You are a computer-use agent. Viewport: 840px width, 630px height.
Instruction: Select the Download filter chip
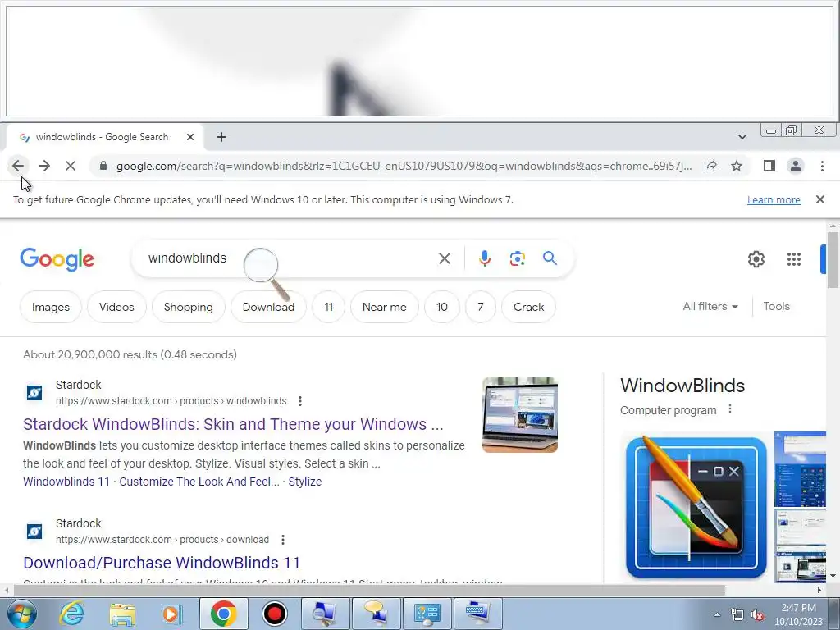click(x=268, y=307)
